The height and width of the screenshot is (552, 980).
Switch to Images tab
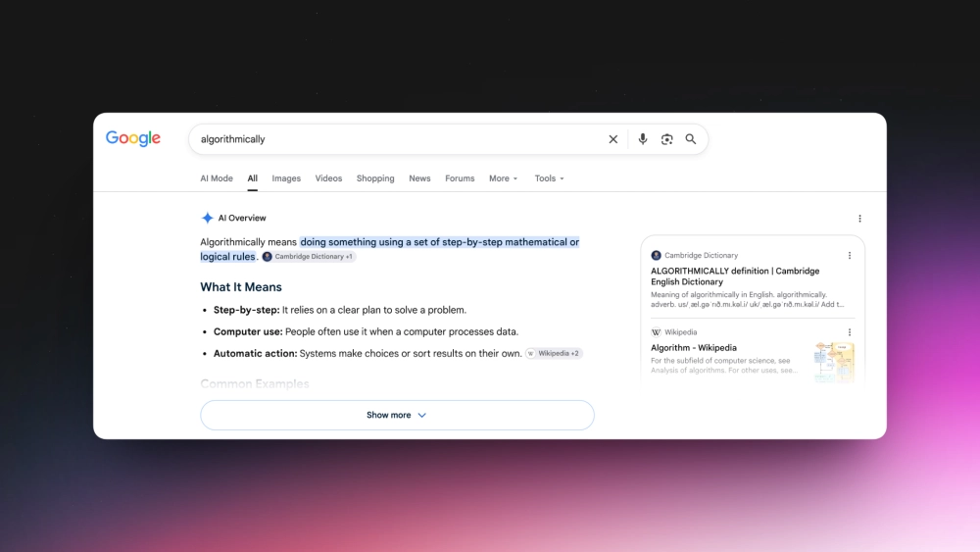coord(286,178)
